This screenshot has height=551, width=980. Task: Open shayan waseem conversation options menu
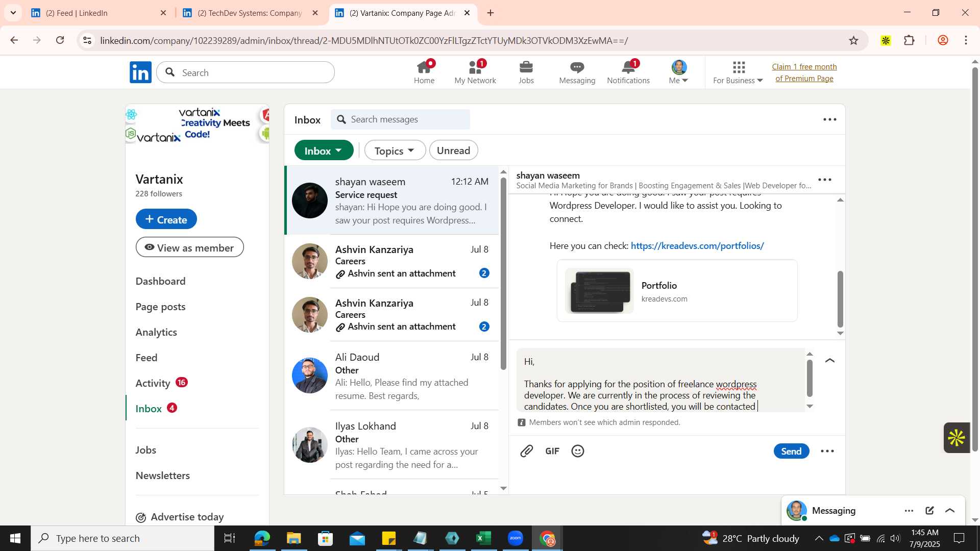825,180
